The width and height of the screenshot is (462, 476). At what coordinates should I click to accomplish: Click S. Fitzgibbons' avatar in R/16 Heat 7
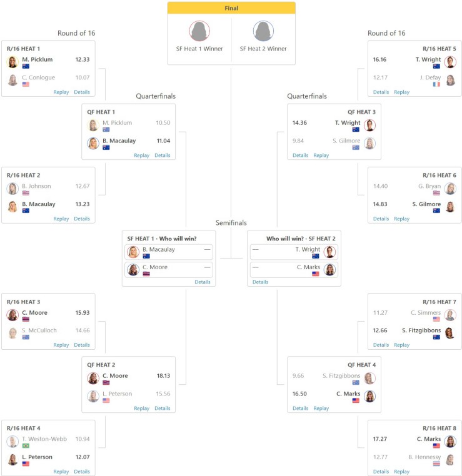click(450, 333)
